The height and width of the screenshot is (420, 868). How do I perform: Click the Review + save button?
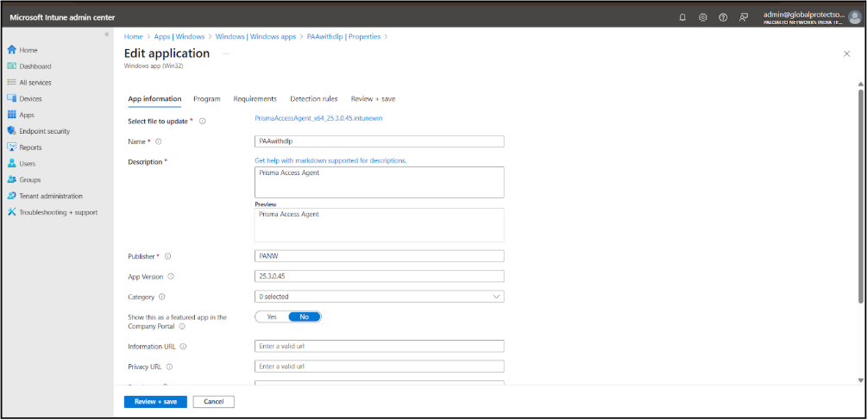[155, 402]
